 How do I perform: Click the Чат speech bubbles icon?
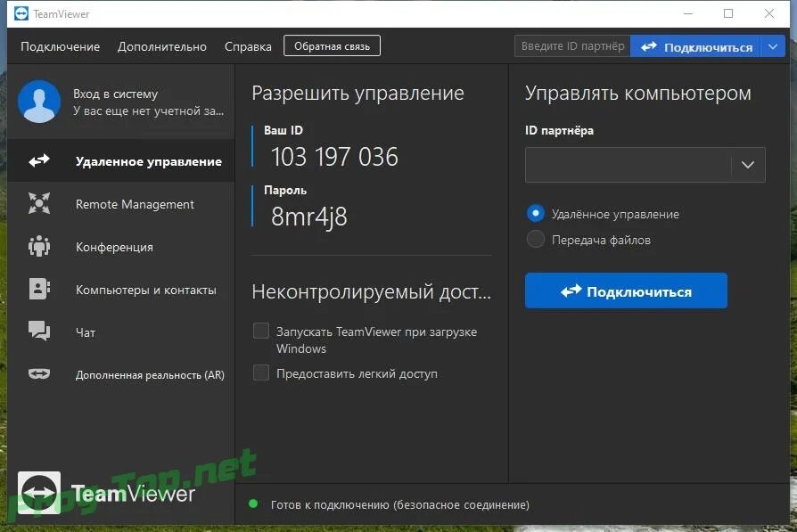coord(39,331)
